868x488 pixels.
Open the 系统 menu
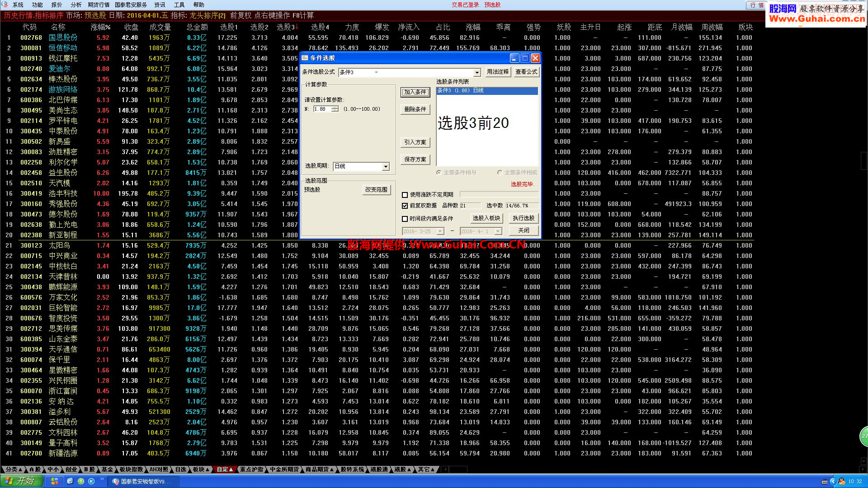click(18, 5)
